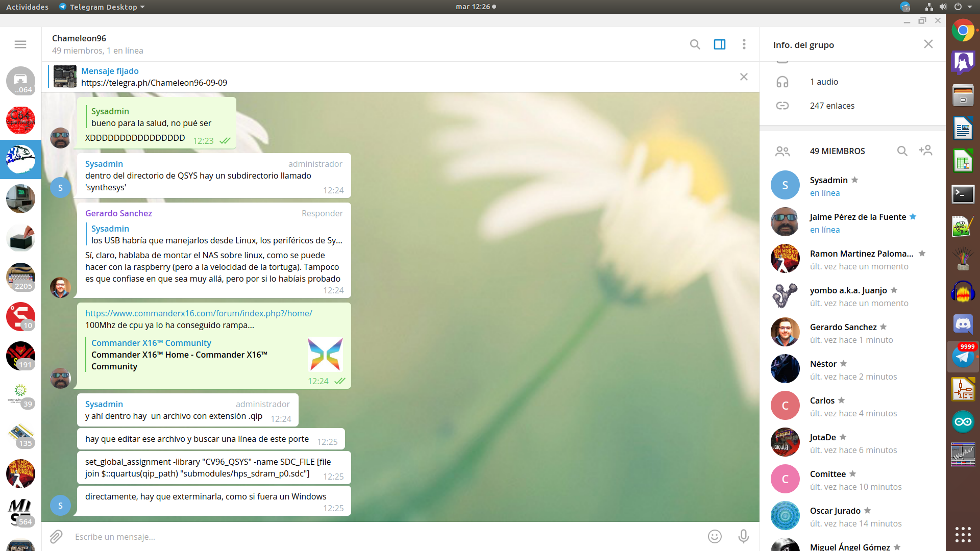The width and height of the screenshot is (980, 551).
Task: Open system power menu dropdown arrow
Action: pyautogui.click(x=970, y=7)
